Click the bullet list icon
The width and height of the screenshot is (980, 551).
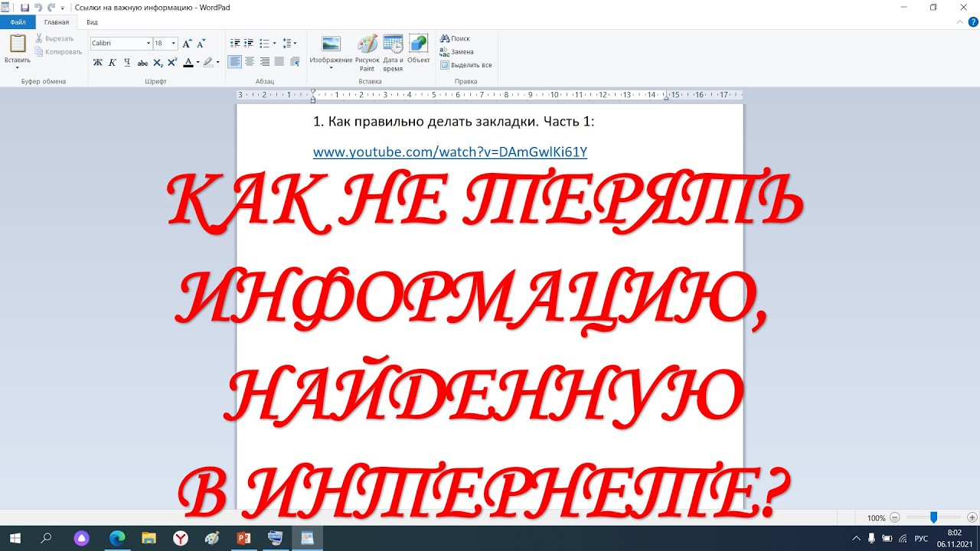click(x=264, y=44)
